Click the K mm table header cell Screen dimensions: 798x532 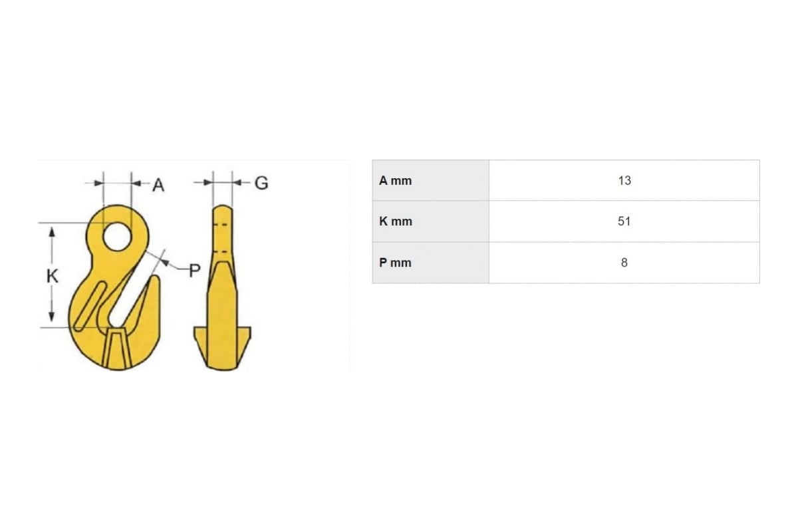click(430, 221)
